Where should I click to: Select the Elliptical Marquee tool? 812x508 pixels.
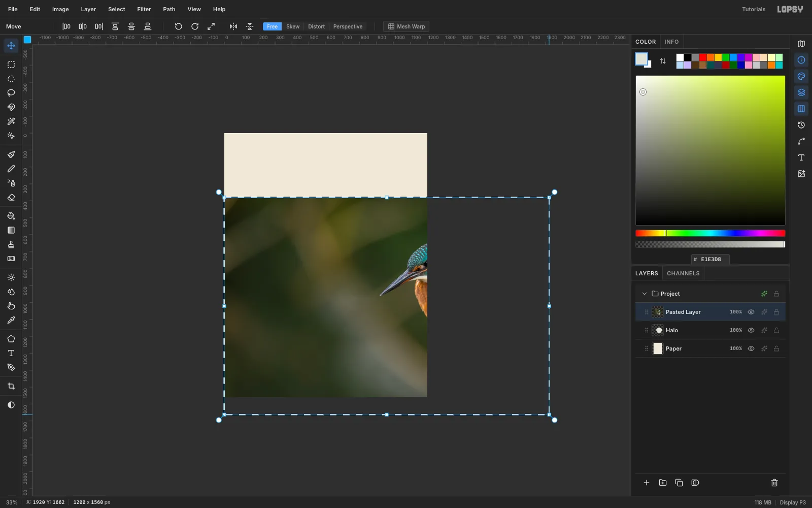(11, 79)
